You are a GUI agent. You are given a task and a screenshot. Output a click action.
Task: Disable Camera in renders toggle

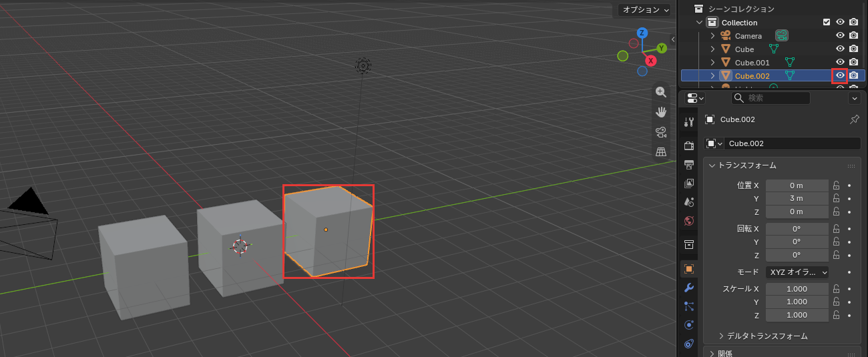(x=853, y=35)
